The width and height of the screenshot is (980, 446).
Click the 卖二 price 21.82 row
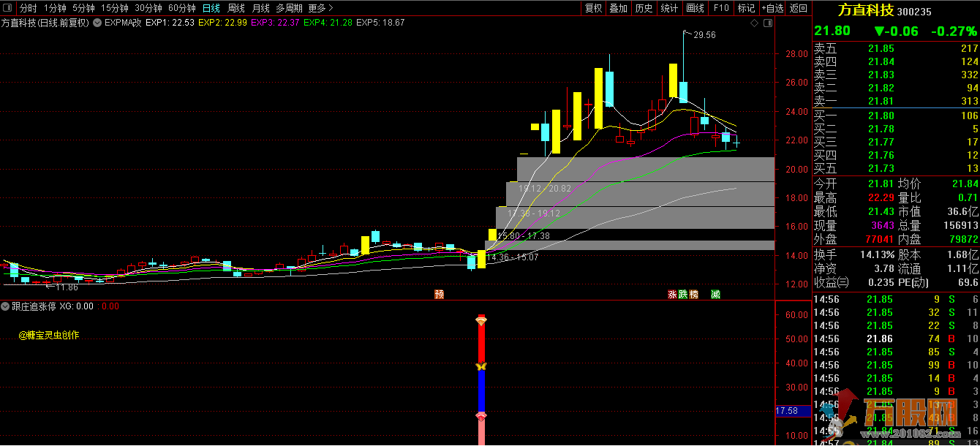[896, 88]
